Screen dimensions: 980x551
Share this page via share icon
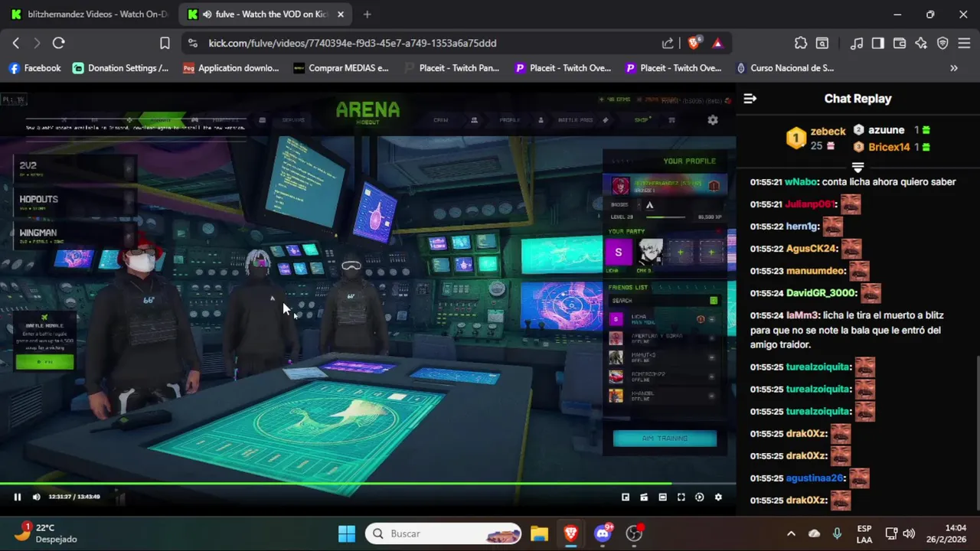point(668,43)
